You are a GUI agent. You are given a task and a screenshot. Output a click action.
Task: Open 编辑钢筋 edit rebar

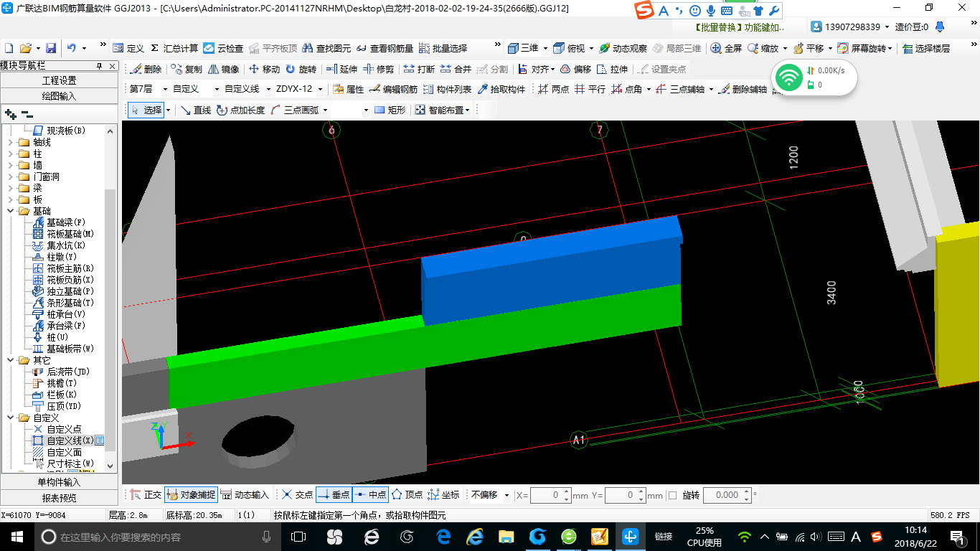pos(393,90)
